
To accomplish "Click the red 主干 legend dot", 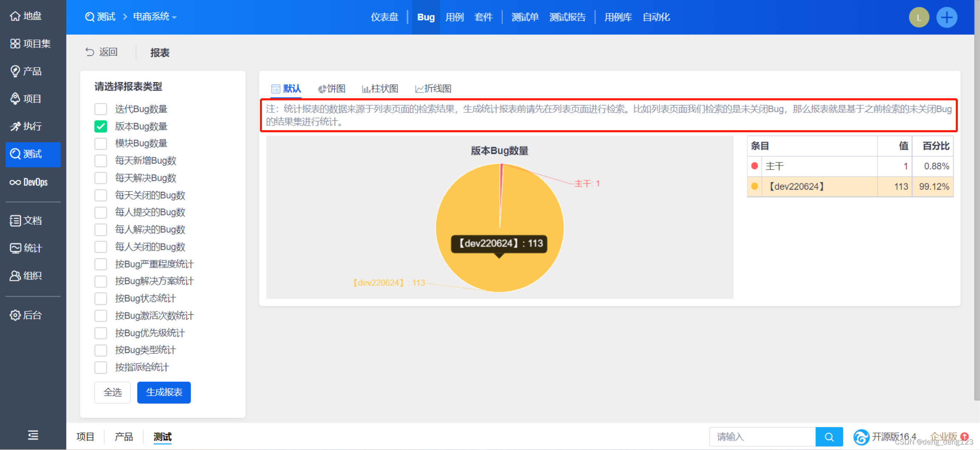I will click(x=755, y=166).
